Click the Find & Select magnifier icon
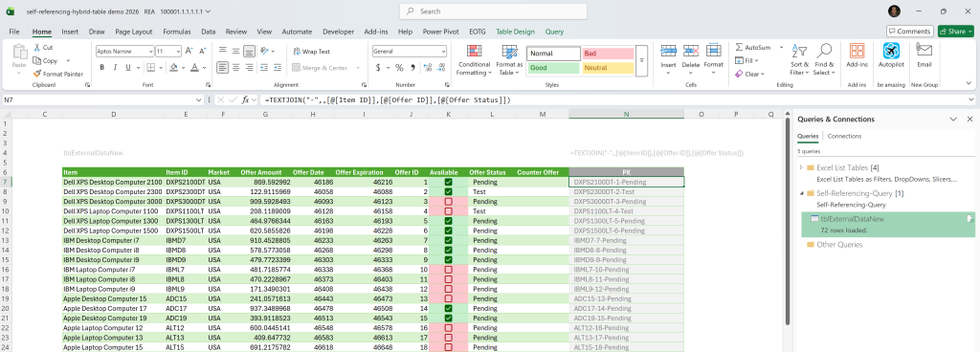 pyautogui.click(x=824, y=52)
